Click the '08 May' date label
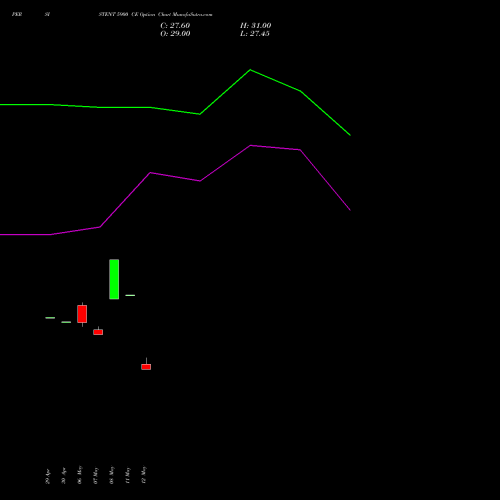 pyautogui.click(x=112, y=475)
